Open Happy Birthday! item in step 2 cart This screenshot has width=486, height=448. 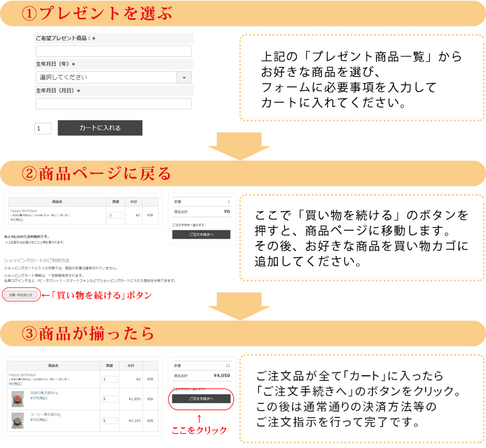(x=24, y=210)
